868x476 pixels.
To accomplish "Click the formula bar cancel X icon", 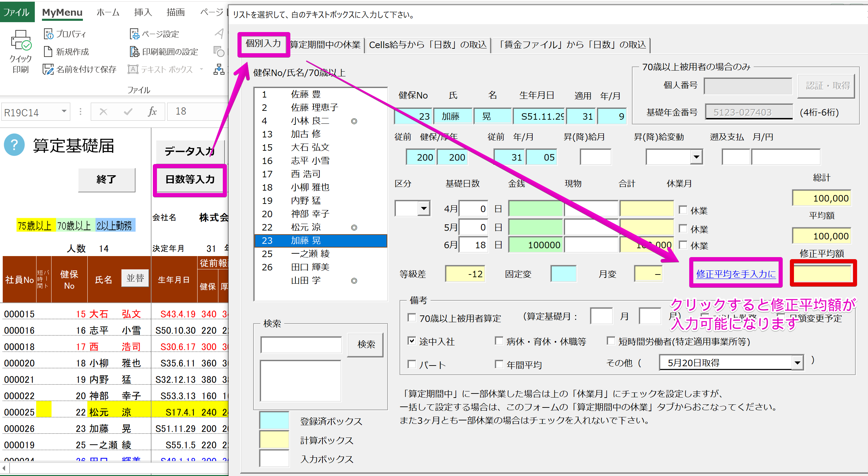I will pyautogui.click(x=103, y=111).
